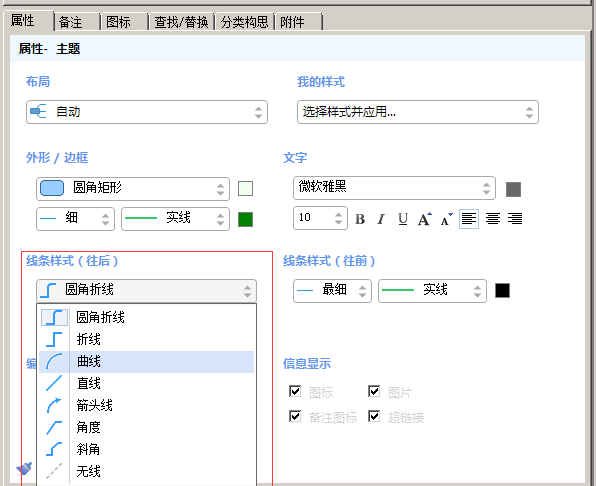Click the 曲线 curve line icon
Image resolution: width=596 pixels, height=486 pixels.
tap(54, 361)
